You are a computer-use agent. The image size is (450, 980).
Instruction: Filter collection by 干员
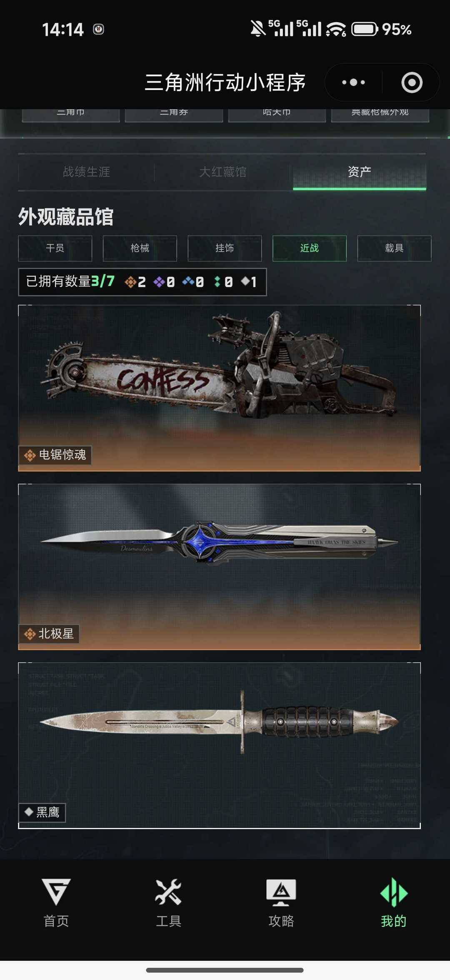[55, 248]
